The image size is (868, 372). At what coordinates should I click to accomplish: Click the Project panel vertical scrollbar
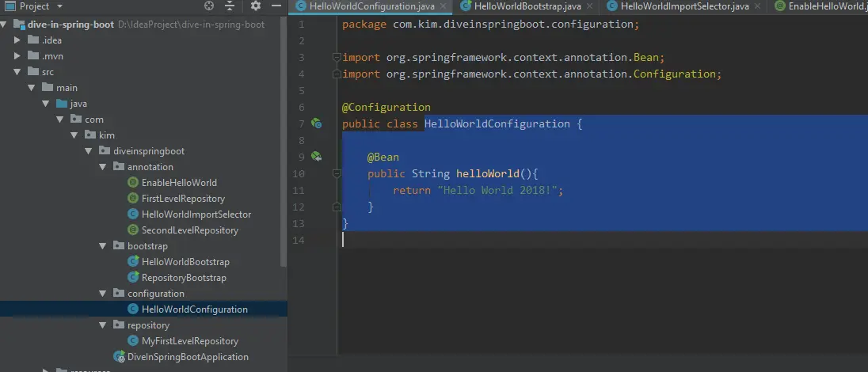[x=284, y=141]
